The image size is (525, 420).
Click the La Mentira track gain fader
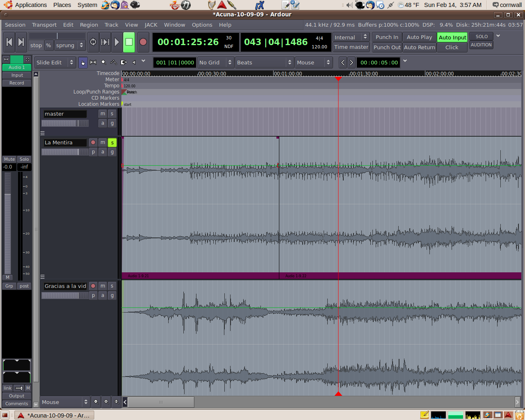[x=65, y=152]
